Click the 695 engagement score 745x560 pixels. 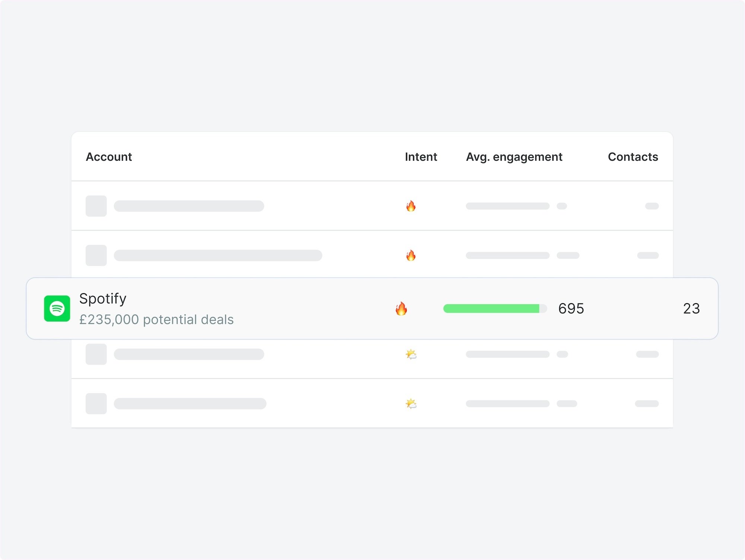[x=571, y=309]
